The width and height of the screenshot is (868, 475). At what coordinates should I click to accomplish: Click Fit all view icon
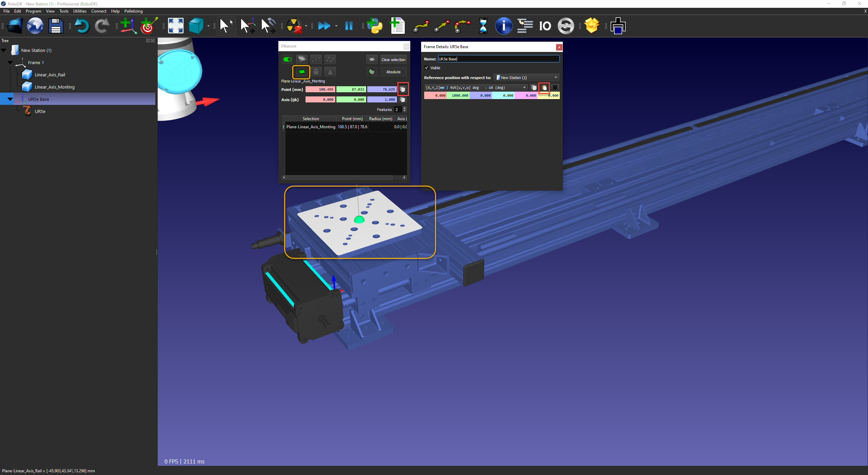pyautogui.click(x=176, y=26)
